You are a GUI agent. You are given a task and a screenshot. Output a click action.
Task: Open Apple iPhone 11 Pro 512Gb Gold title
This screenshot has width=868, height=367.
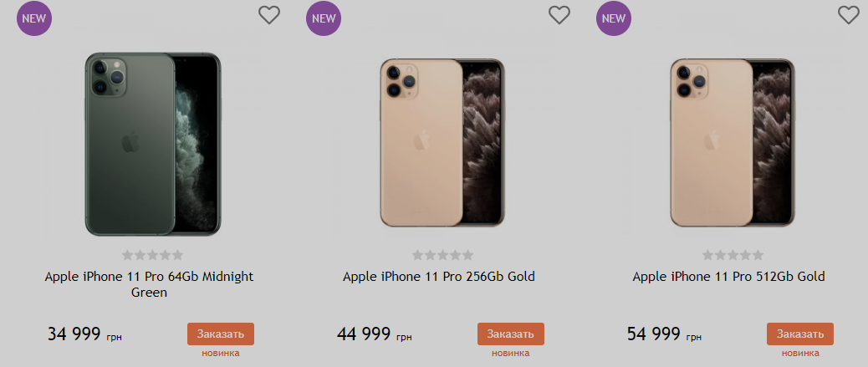728,277
